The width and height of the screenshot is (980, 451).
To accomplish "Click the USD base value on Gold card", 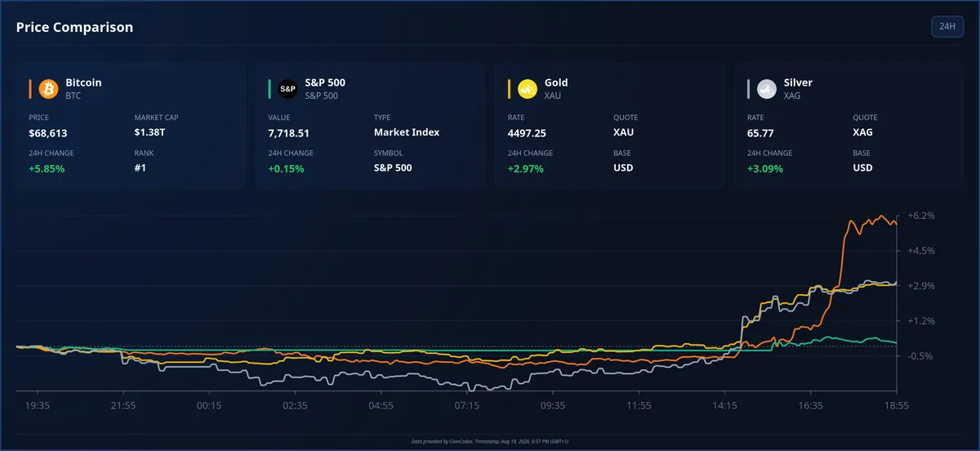I will tap(623, 168).
